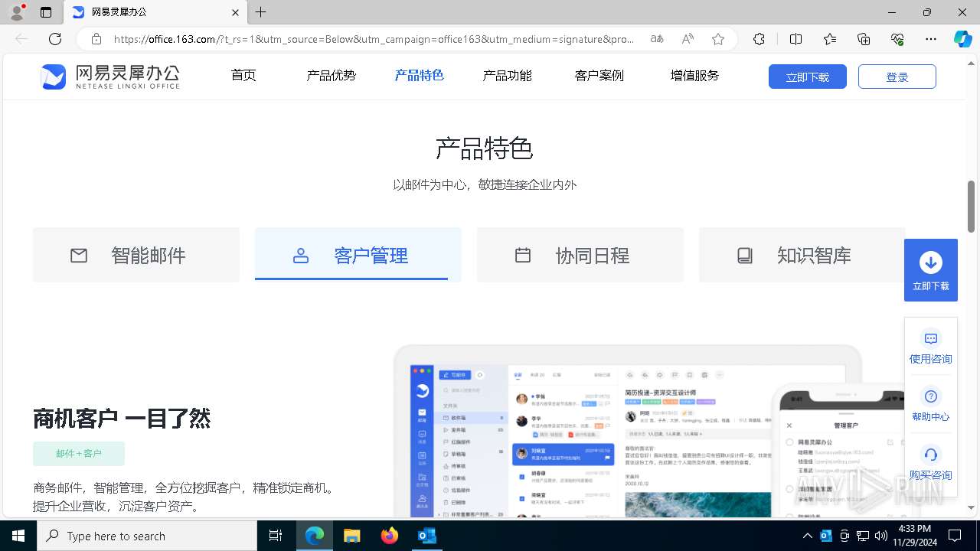View site information lock icon
Viewport: 980px width, 551px height.
click(x=96, y=39)
